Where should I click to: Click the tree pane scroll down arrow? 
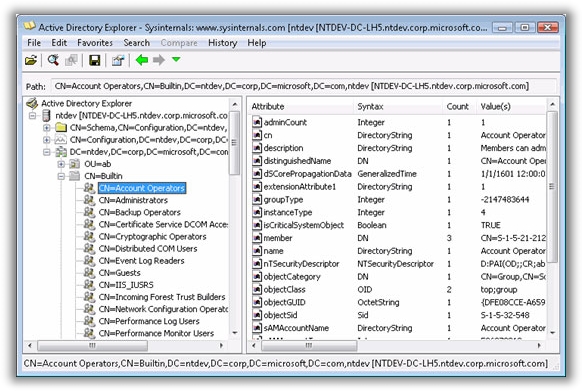tap(235, 333)
